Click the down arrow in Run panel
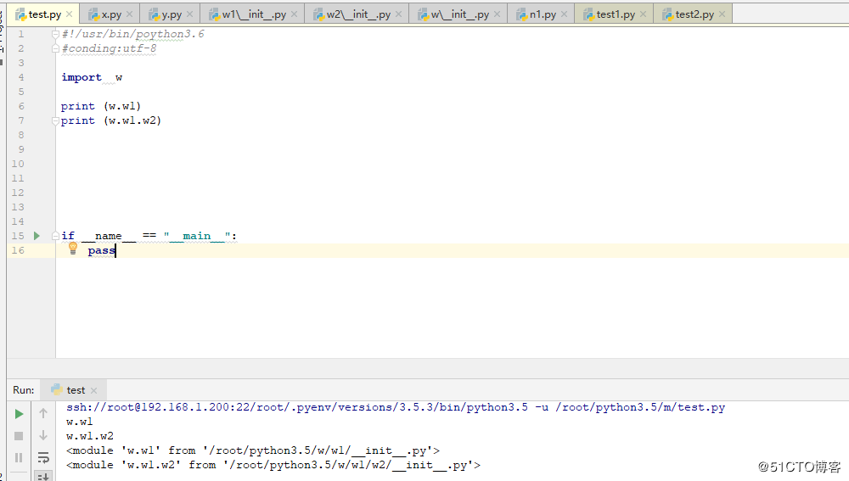The width and height of the screenshot is (849, 481). pyautogui.click(x=43, y=435)
